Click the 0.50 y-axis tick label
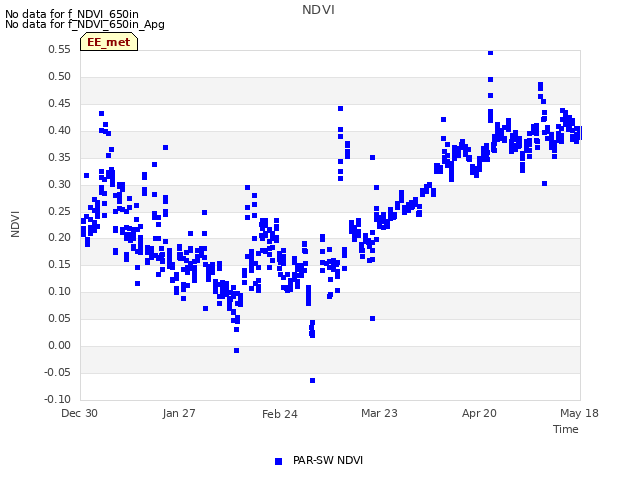Viewport: 640px width, 480px height. click(x=60, y=76)
